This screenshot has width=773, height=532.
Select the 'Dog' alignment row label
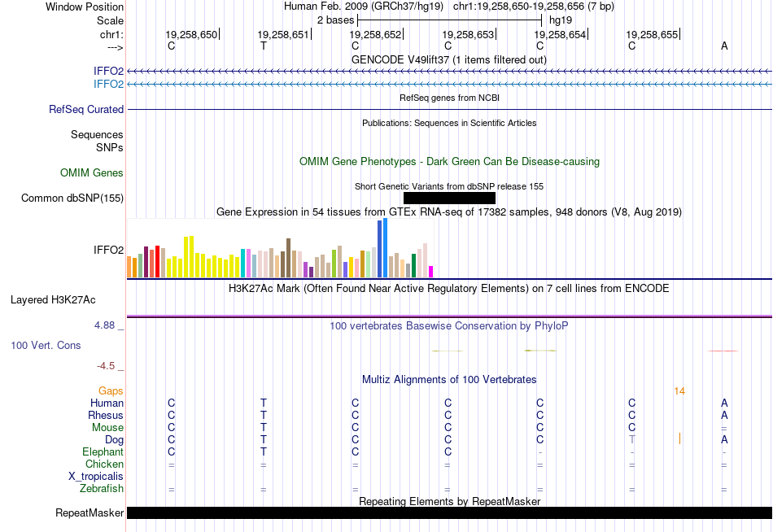click(x=114, y=440)
